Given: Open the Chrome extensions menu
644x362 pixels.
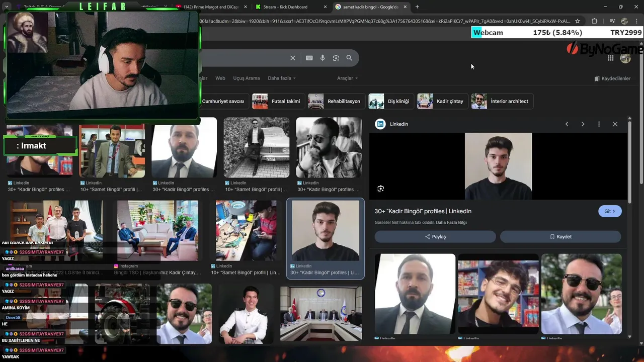Looking at the screenshot, I should click(x=595, y=21).
